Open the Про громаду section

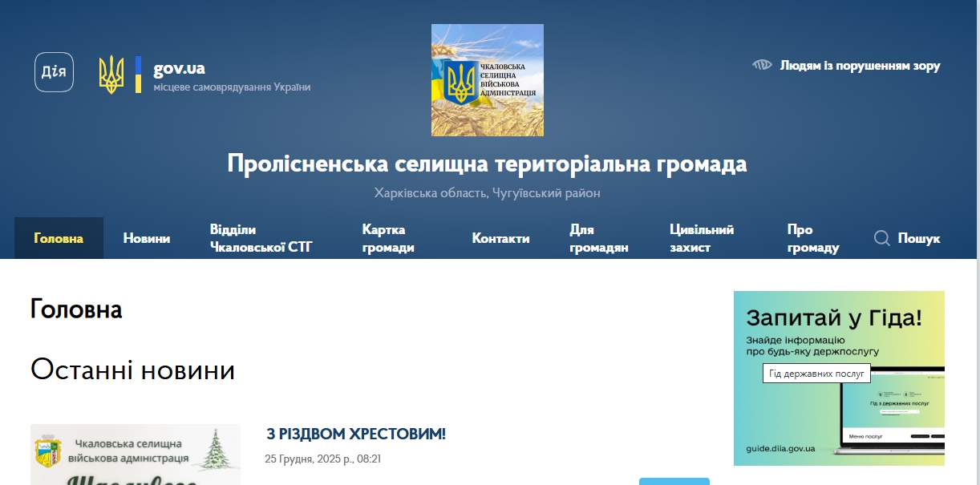click(x=812, y=238)
